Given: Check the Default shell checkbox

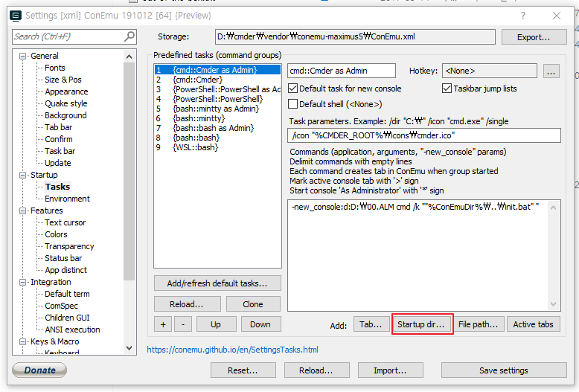Looking at the screenshot, I should pos(293,104).
